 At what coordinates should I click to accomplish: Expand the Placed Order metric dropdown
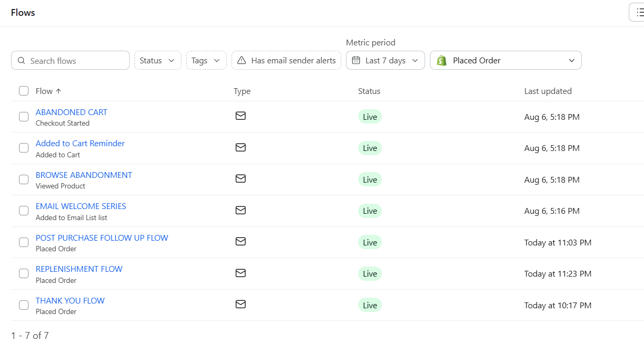pos(506,60)
